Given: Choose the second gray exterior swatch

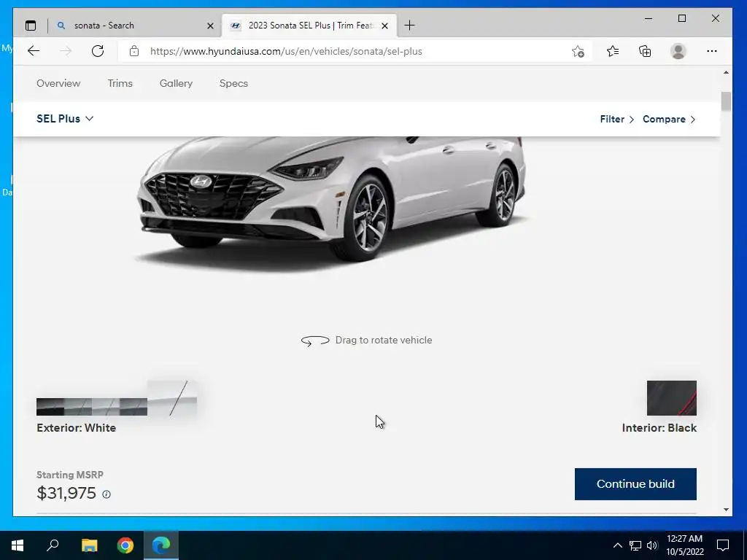Looking at the screenshot, I should (77, 407).
